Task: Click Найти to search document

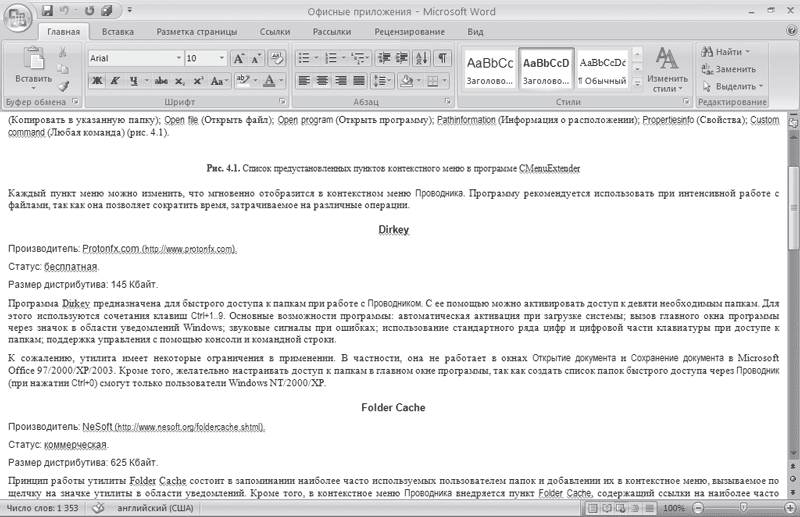Action: [726, 52]
